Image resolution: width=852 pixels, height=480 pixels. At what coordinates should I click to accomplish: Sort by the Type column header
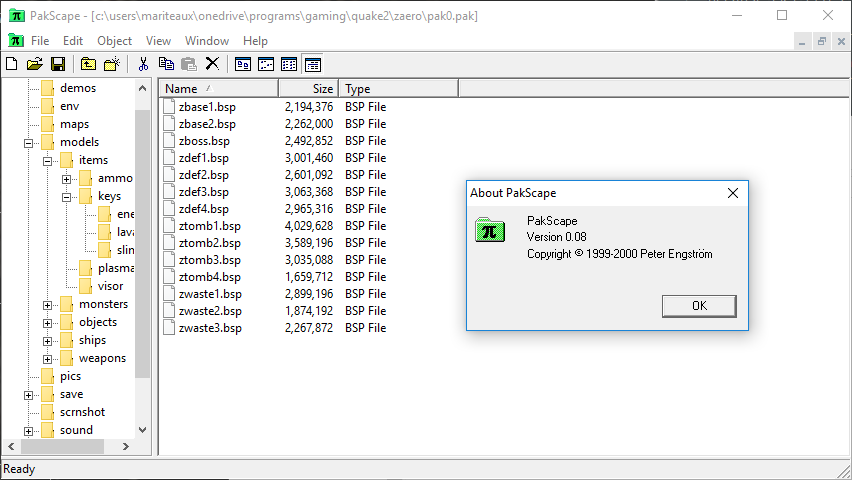(x=398, y=88)
